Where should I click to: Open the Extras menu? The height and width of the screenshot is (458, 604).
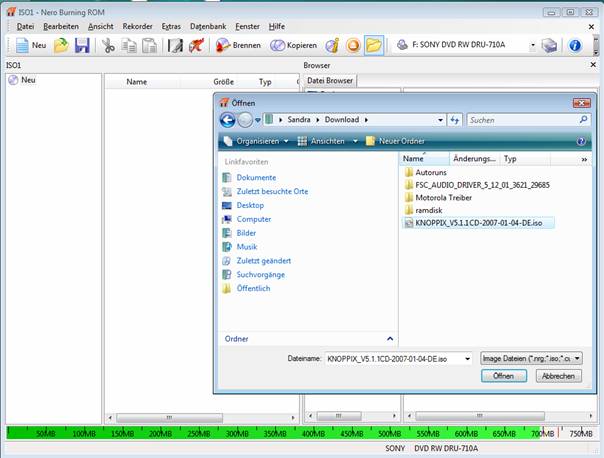pos(171,27)
